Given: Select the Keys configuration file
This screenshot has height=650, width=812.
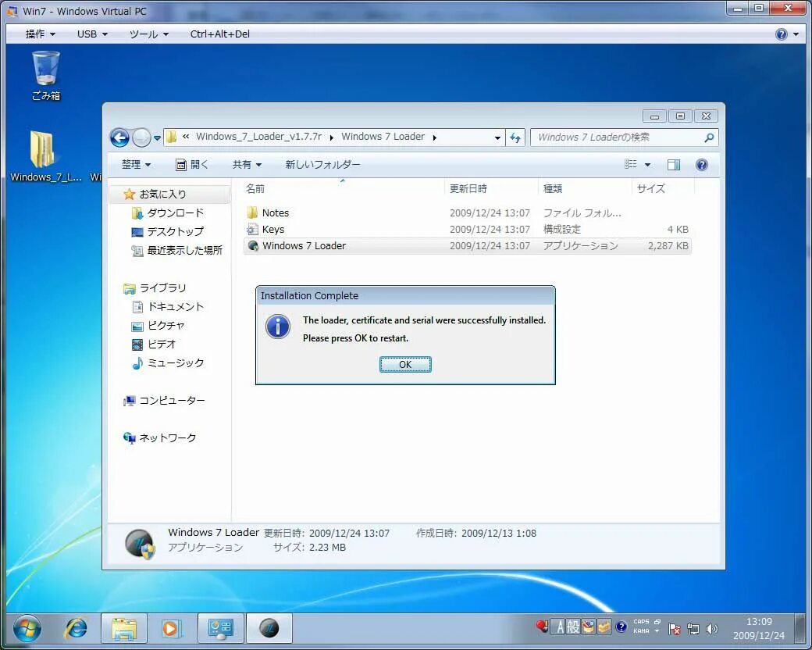Looking at the screenshot, I should (x=467, y=229).
